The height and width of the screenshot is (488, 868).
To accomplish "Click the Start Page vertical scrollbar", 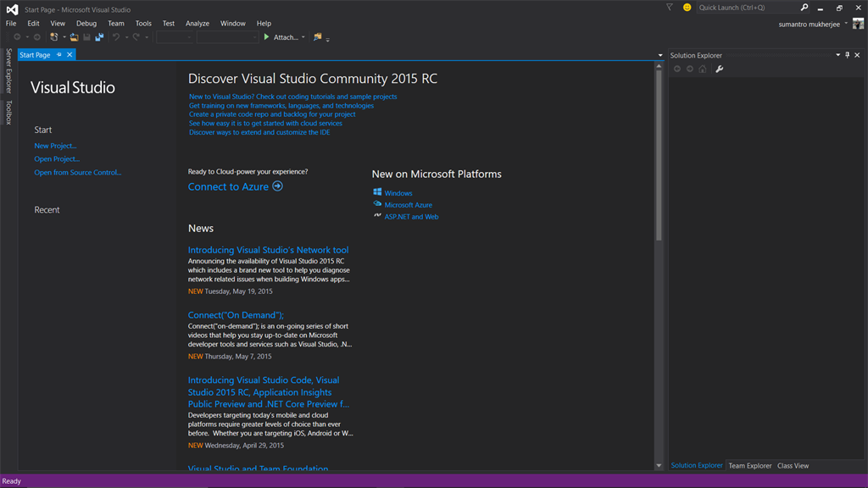I will [x=659, y=152].
